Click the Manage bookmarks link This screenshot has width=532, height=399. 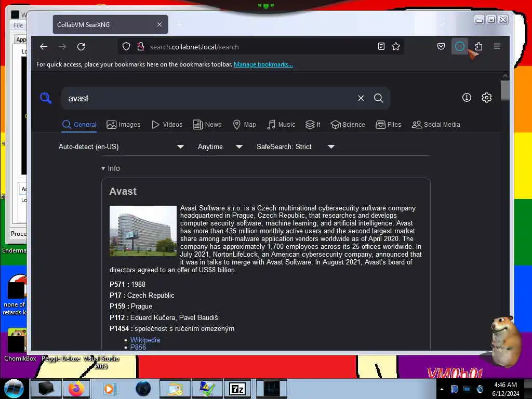(x=263, y=64)
